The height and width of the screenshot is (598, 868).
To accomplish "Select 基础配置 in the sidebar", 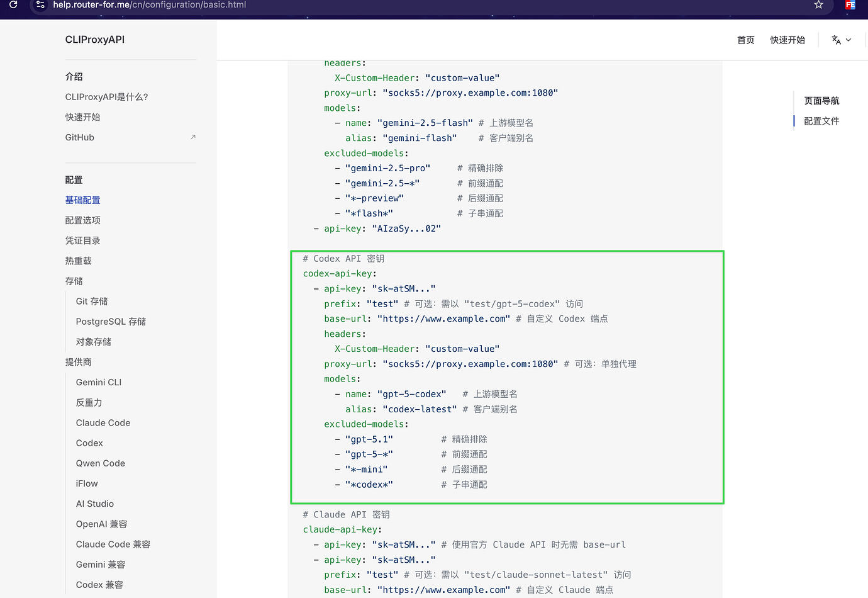I will click(83, 200).
